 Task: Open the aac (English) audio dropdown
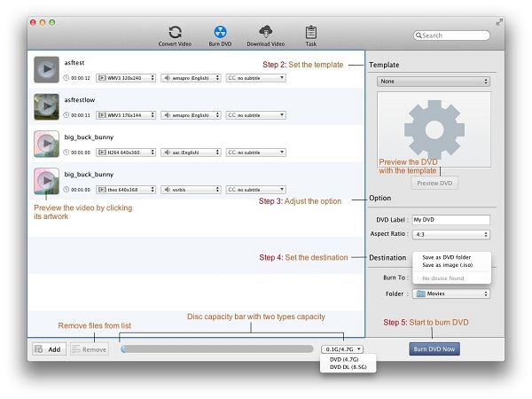tap(191, 153)
